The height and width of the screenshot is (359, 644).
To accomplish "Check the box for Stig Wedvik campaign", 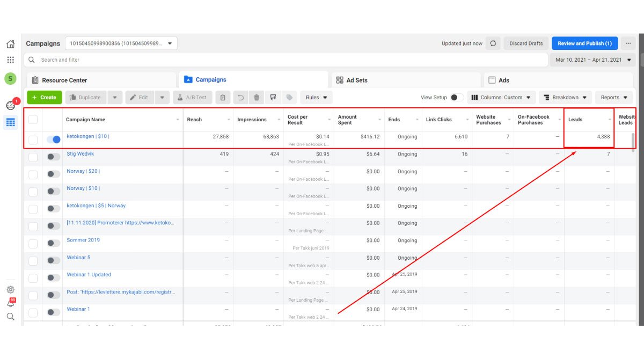I will tap(33, 157).
